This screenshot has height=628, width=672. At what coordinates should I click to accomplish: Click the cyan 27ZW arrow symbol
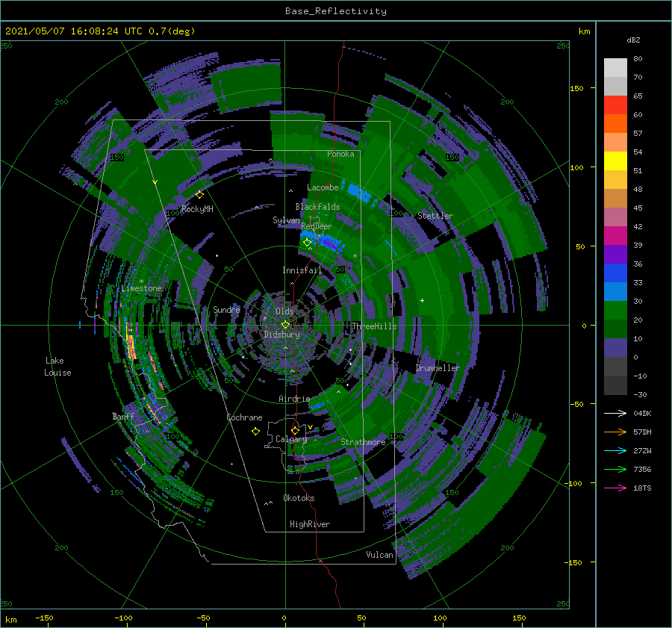615,450
